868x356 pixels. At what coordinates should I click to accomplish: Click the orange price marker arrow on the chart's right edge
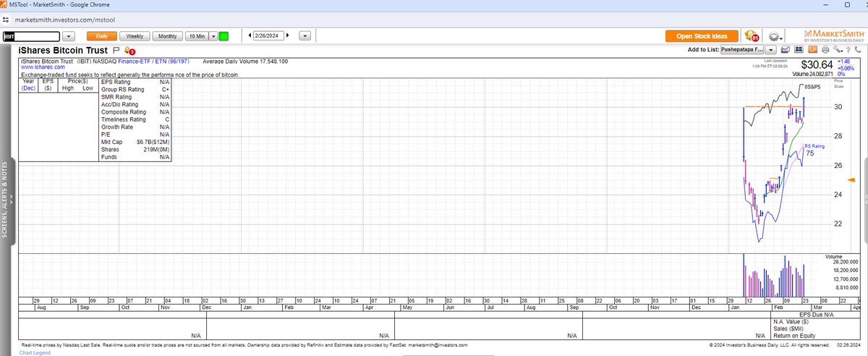click(852, 179)
